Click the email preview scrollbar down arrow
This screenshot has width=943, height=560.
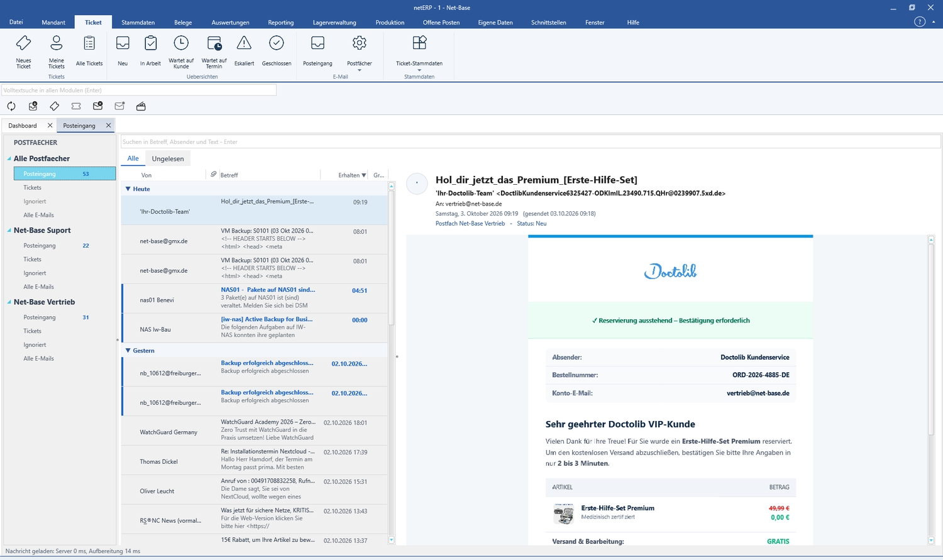click(x=932, y=541)
